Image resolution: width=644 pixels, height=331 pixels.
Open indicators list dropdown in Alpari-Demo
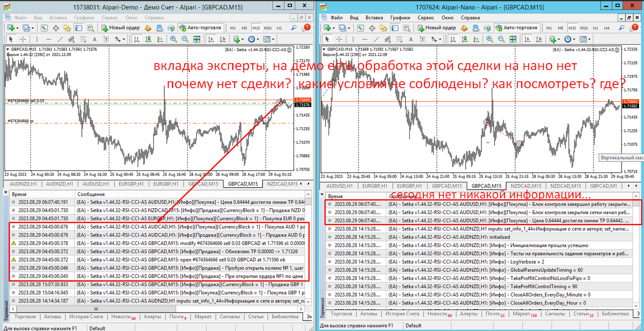point(243,39)
